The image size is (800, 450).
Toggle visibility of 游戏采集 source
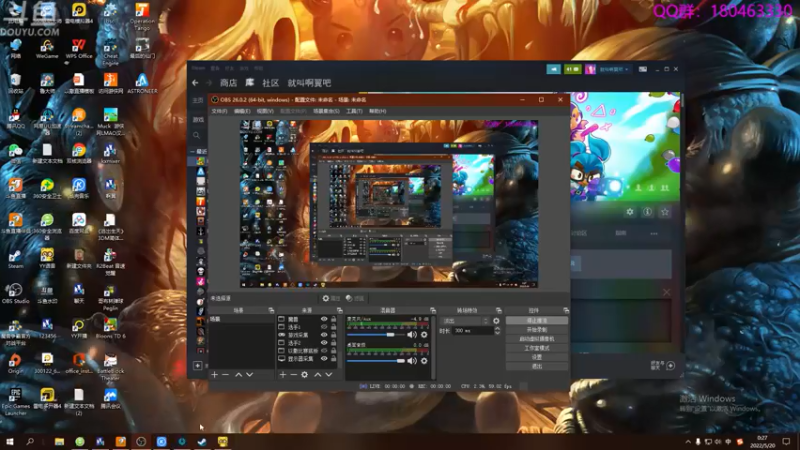323,335
